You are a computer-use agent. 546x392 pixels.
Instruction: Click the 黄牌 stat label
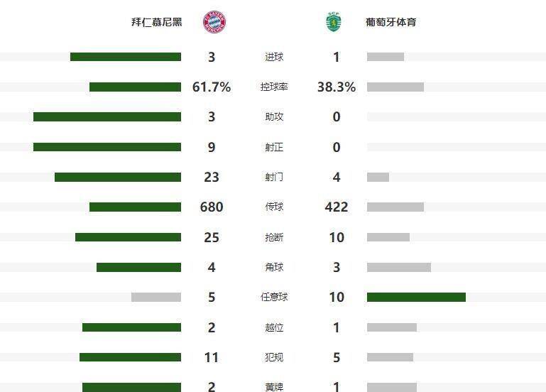pyautogui.click(x=273, y=387)
